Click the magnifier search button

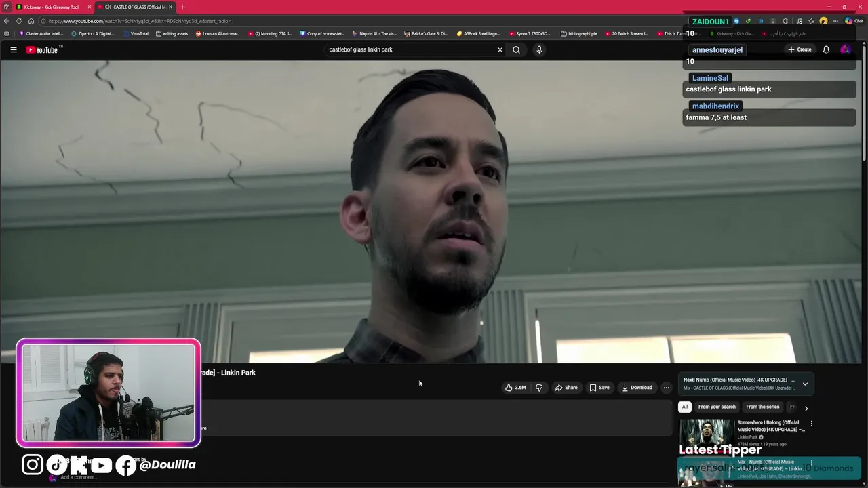click(516, 49)
